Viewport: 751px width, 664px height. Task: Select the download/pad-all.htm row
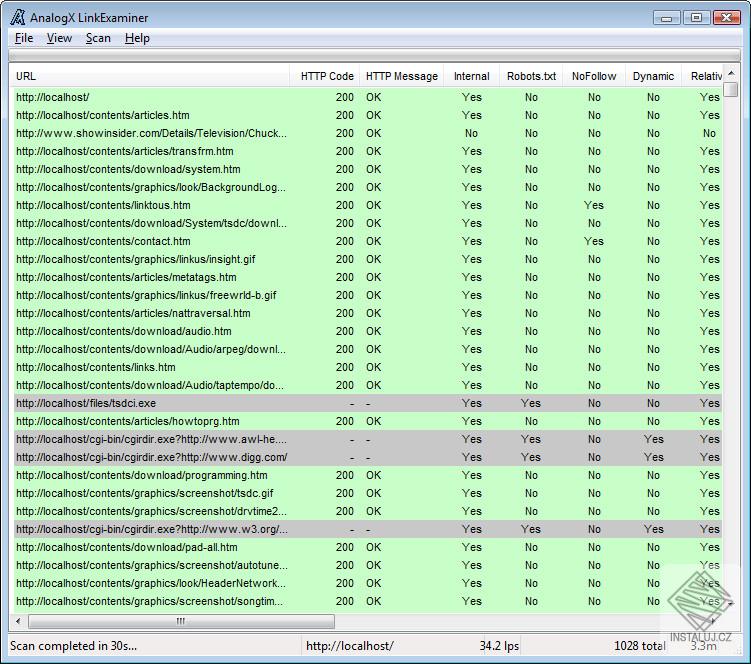[367, 547]
